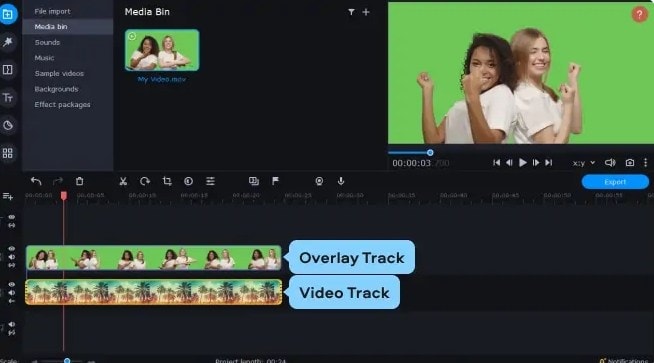Open Notifications in the status bar
This screenshot has height=363, width=654.
pos(624,360)
